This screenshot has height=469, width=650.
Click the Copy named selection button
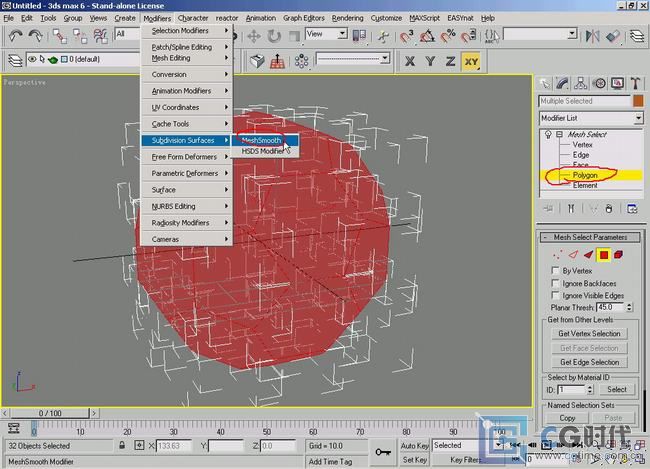[567, 418]
